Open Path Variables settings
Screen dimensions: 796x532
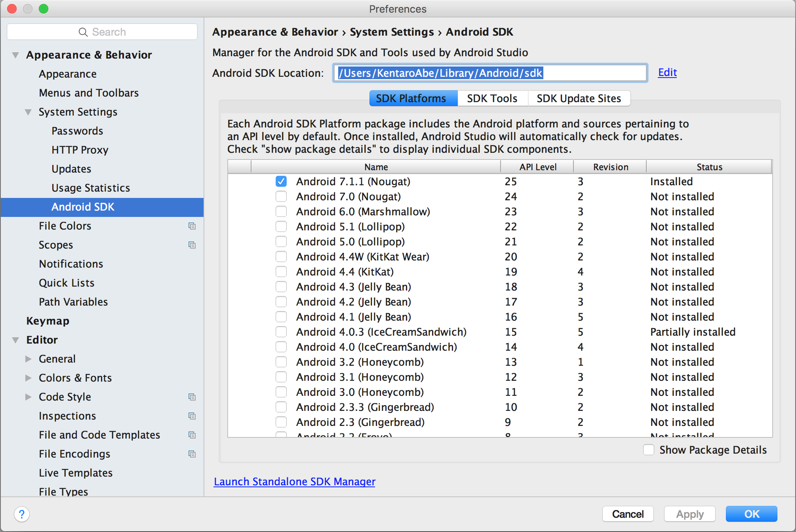[x=73, y=302]
